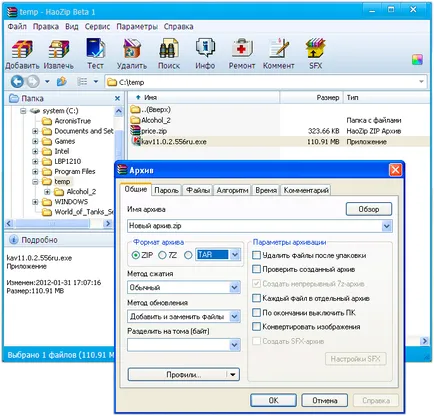The image size is (434, 416).
Task: Toggle Каждый файл в отдельный архив checkbox
Action: [256, 298]
